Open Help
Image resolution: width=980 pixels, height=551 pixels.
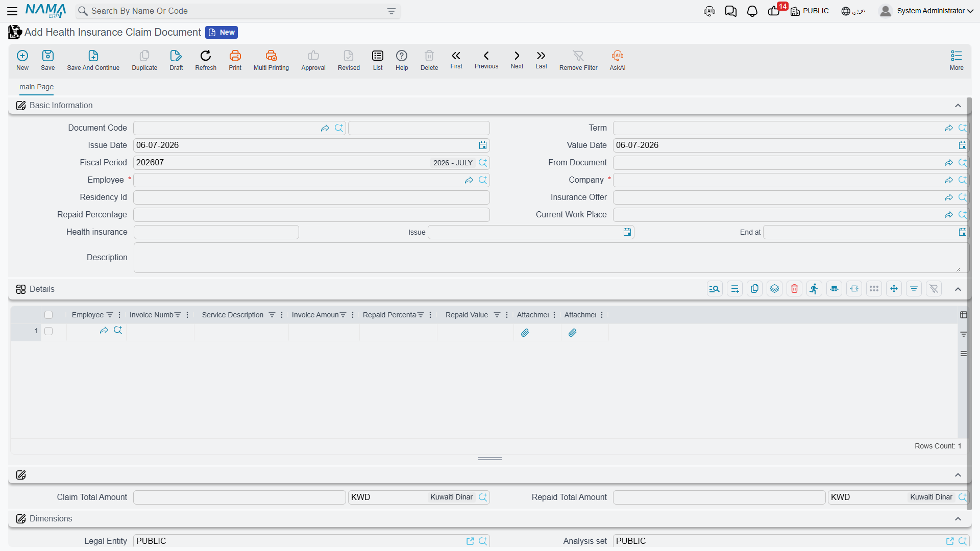(402, 60)
